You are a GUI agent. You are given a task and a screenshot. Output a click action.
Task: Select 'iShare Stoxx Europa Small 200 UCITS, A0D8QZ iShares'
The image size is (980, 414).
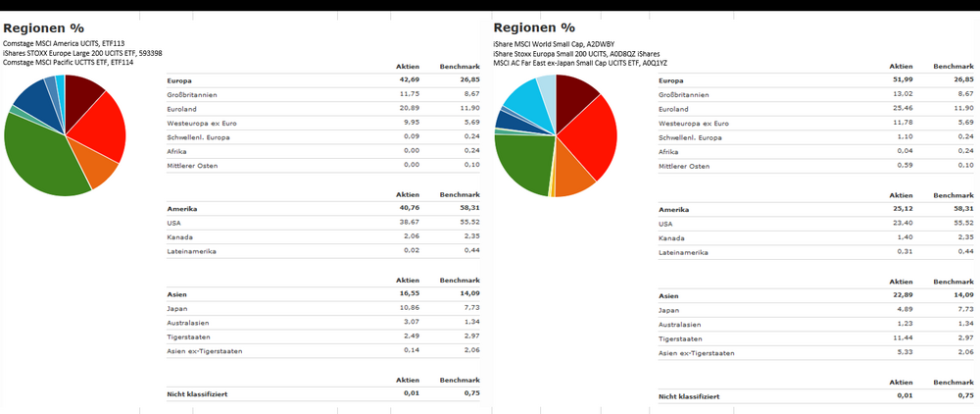(576, 54)
